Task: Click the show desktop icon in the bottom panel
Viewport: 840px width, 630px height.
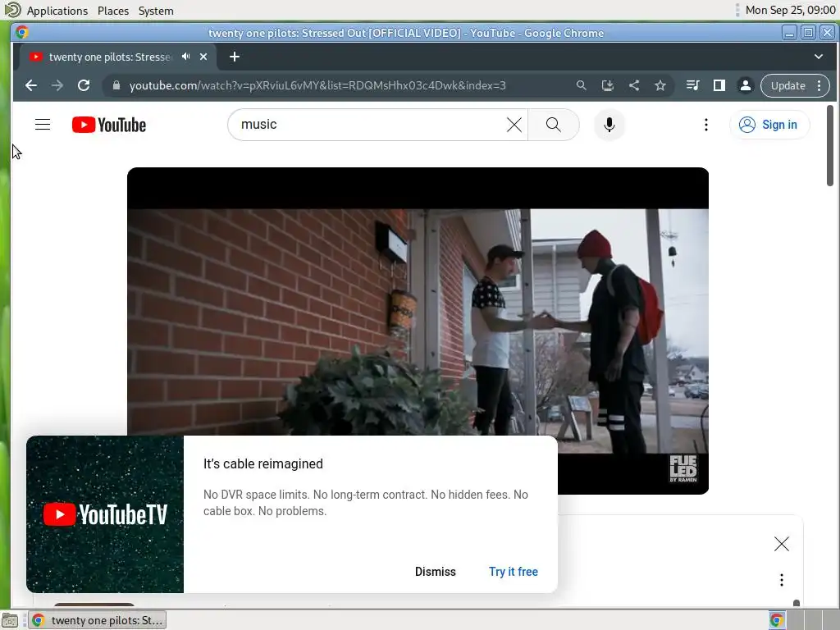Action: click(10, 620)
